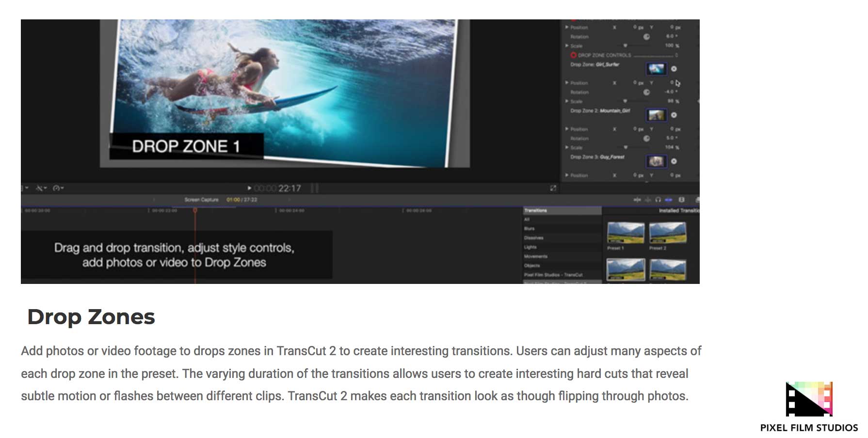
Task: Select the Preset 2 transition thumbnail
Action: [668, 233]
